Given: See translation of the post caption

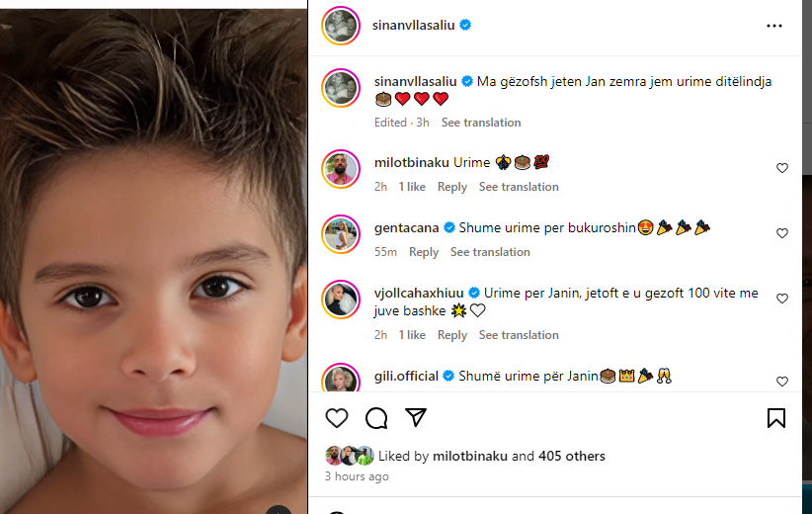Looking at the screenshot, I should point(481,123).
